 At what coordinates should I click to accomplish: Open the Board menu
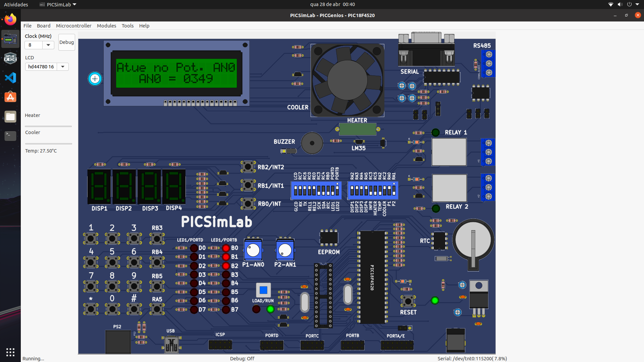pyautogui.click(x=44, y=25)
